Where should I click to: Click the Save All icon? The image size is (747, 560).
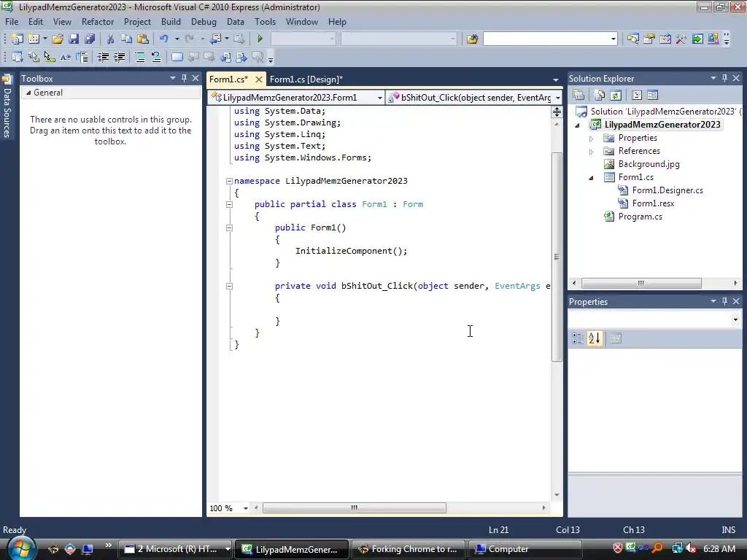90,39
